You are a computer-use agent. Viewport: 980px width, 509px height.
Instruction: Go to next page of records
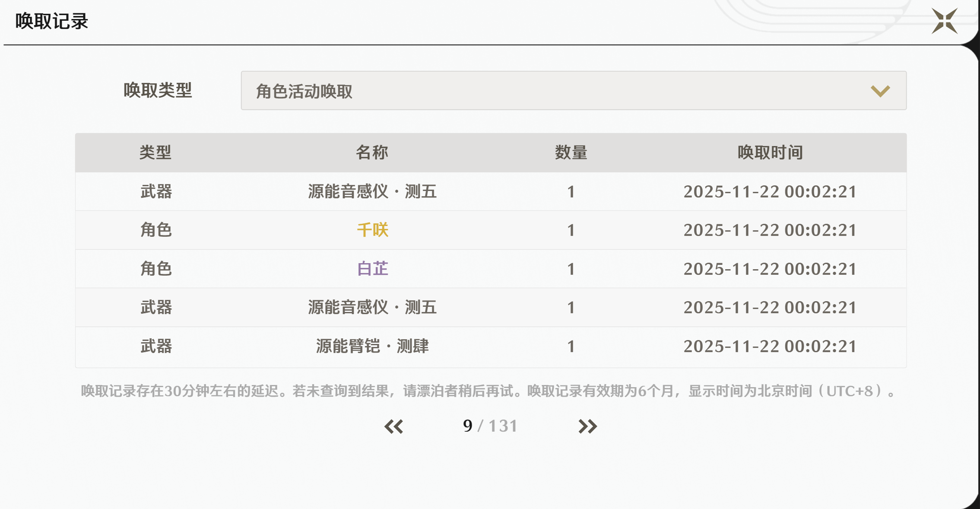point(587,426)
